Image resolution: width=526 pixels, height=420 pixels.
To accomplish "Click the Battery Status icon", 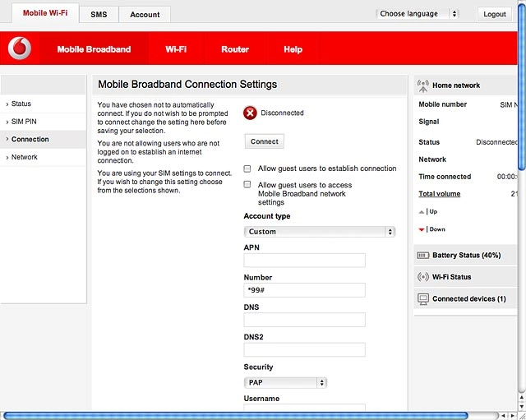I will pos(422,256).
